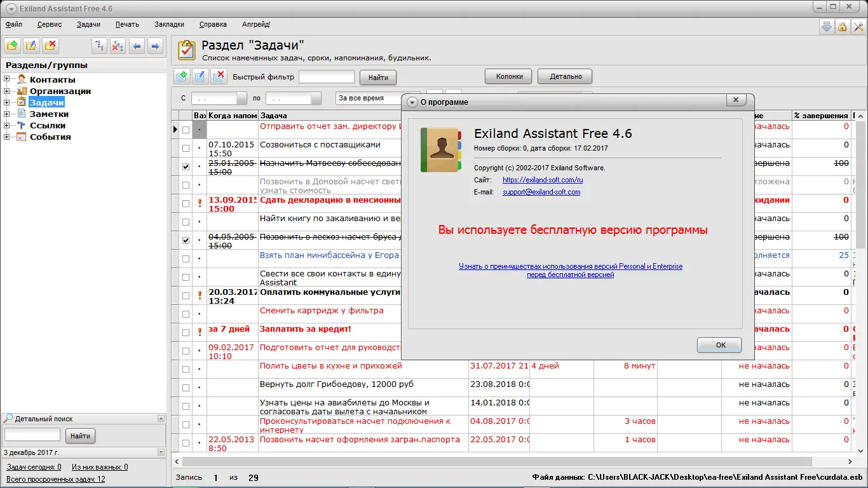Image resolution: width=868 pixels, height=488 pixels.
Task: Click the edit task icon with pencil
Action: [x=200, y=76]
